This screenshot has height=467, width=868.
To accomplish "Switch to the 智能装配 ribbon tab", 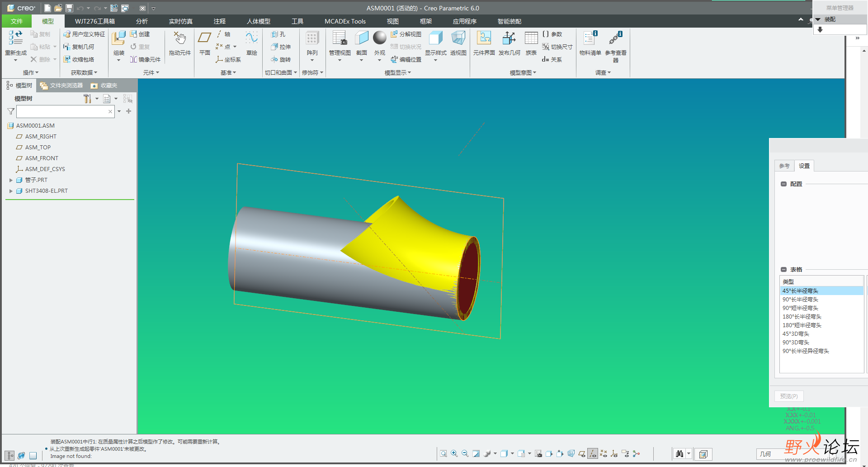I will click(509, 21).
